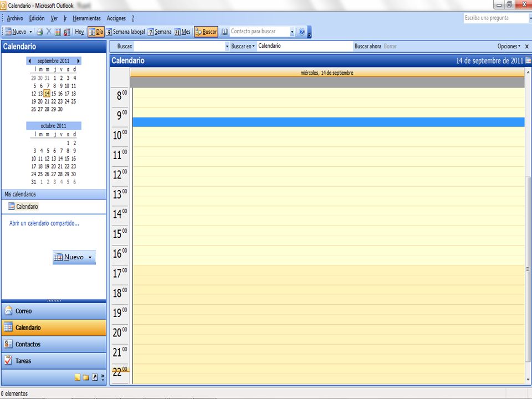Click the miércoles, 14 de septiembre day header
532x399 pixels.
[x=327, y=73]
